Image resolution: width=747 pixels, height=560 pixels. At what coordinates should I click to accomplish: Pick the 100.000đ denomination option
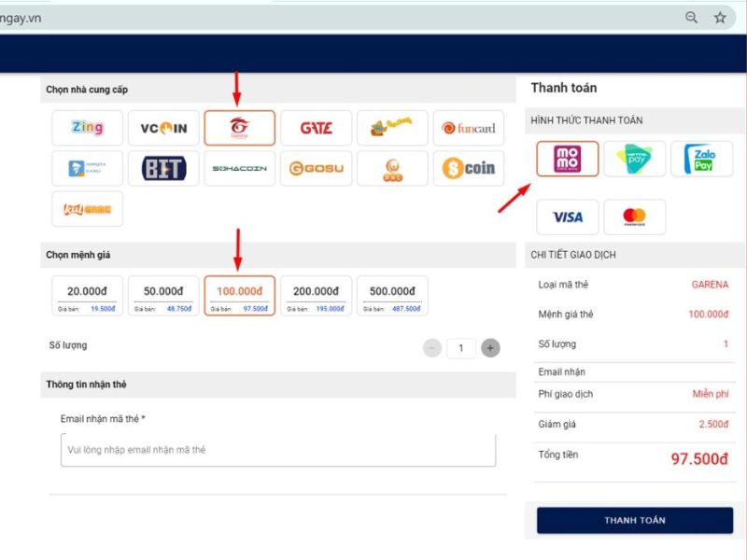click(x=240, y=295)
